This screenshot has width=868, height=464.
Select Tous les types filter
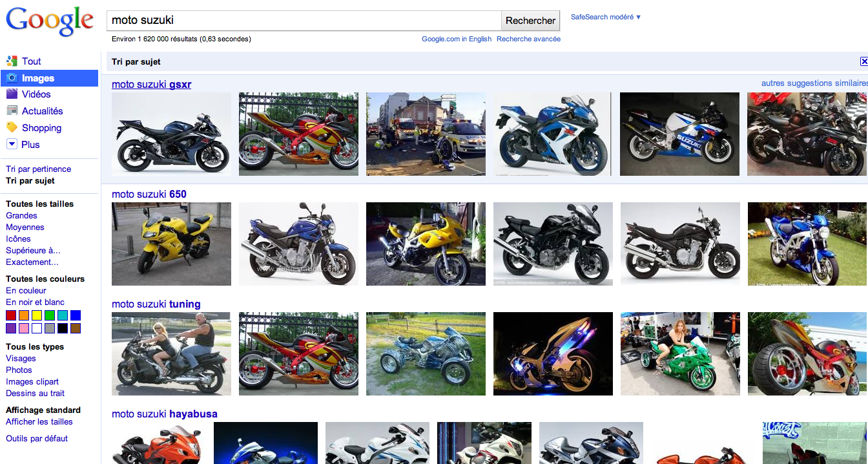coord(35,347)
